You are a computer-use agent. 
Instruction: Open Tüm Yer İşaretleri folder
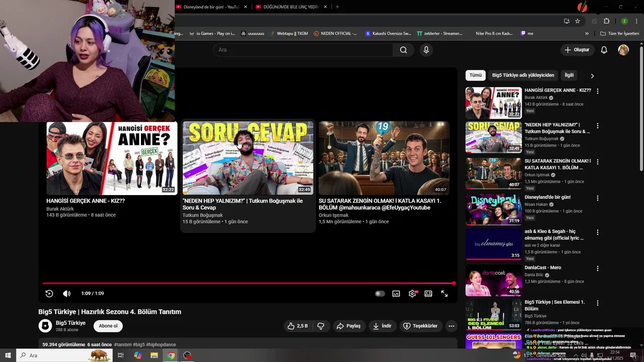[x=620, y=34]
